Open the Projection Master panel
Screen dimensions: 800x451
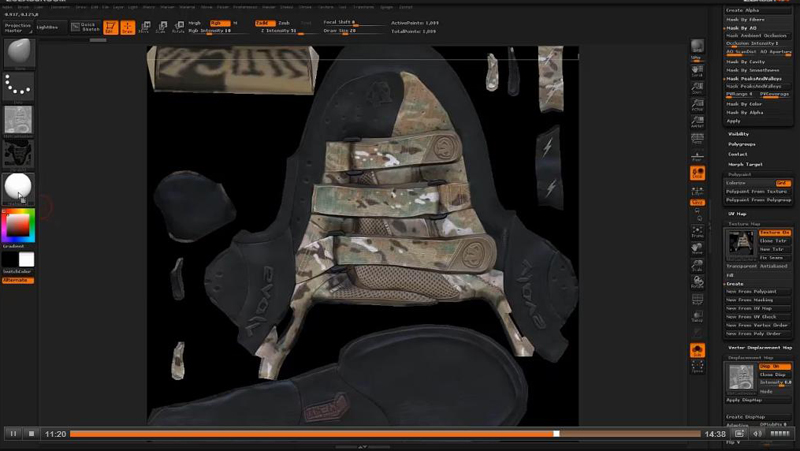pyautogui.click(x=18, y=27)
